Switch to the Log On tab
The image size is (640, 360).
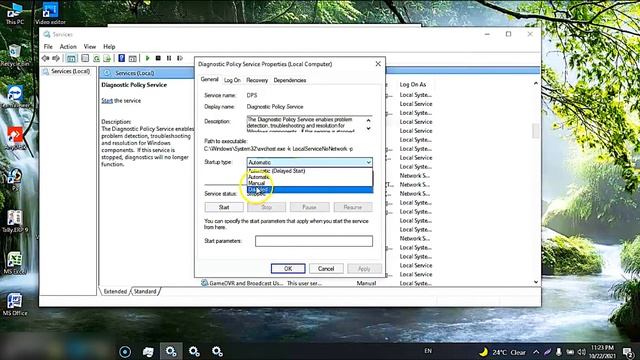[x=232, y=80]
